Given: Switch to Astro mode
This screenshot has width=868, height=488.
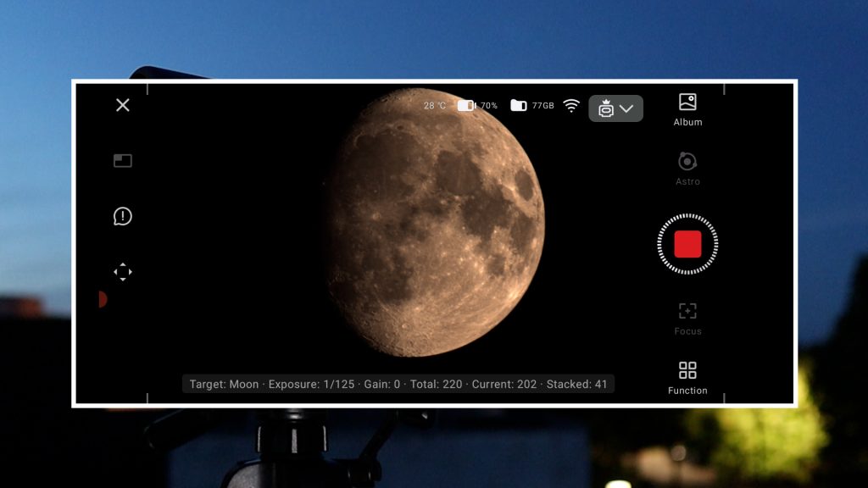Looking at the screenshot, I should click(687, 169).
